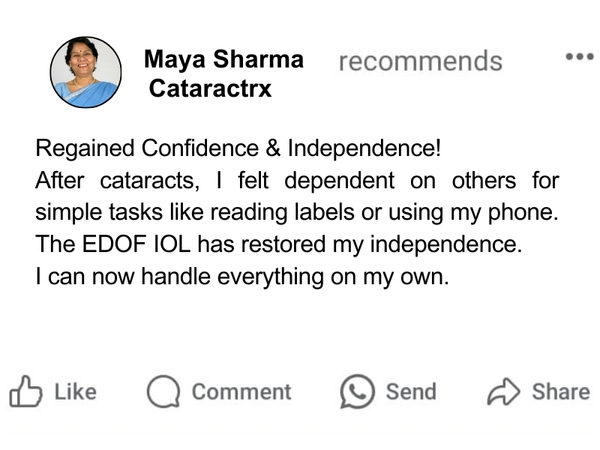
Task: Click the "Share" text label
Action: pyautogui.click(x=561, y=392)
